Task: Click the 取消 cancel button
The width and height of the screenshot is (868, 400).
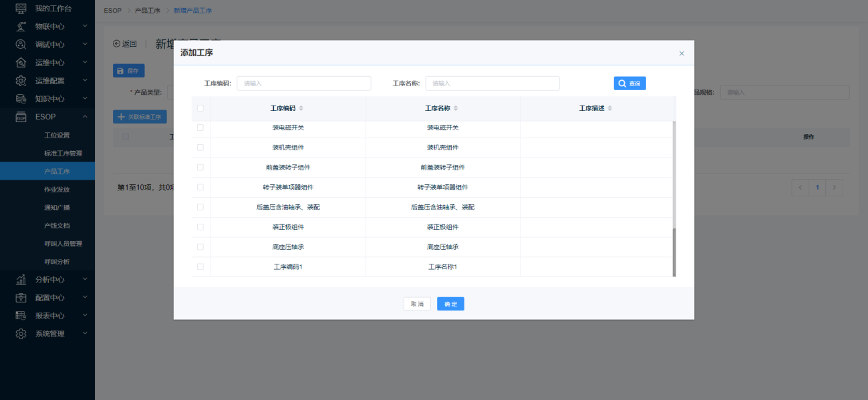Action: (x=417, y=304)
